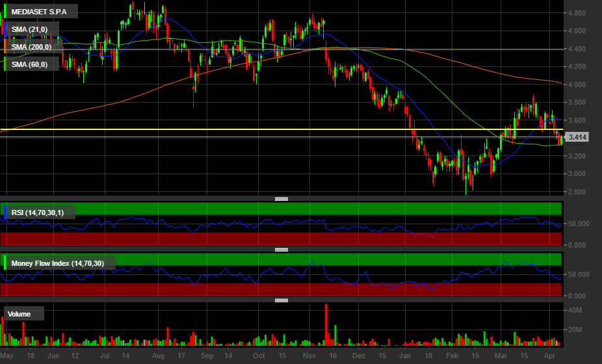This screenshot has height=364, width=602.
Task: Click the Nov label on the date axis
Action: (309, 356)
